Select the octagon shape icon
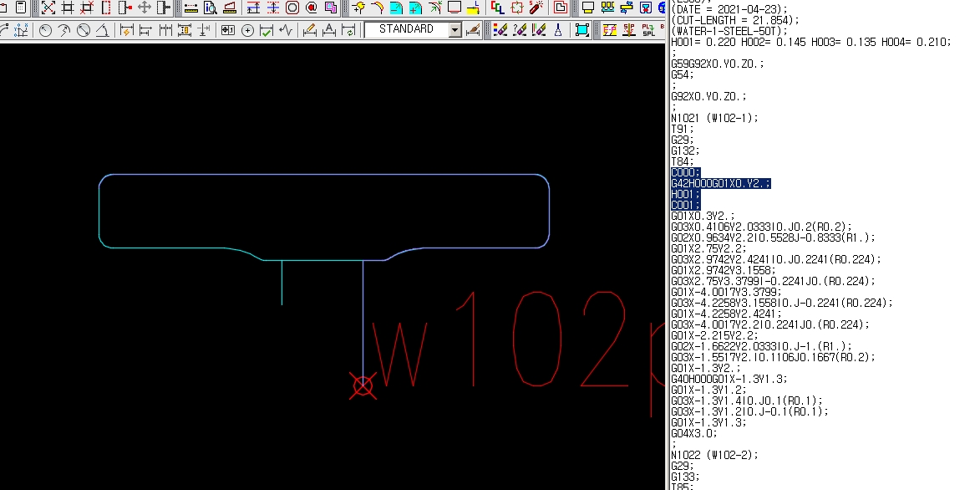 click(x=292, y=8)
